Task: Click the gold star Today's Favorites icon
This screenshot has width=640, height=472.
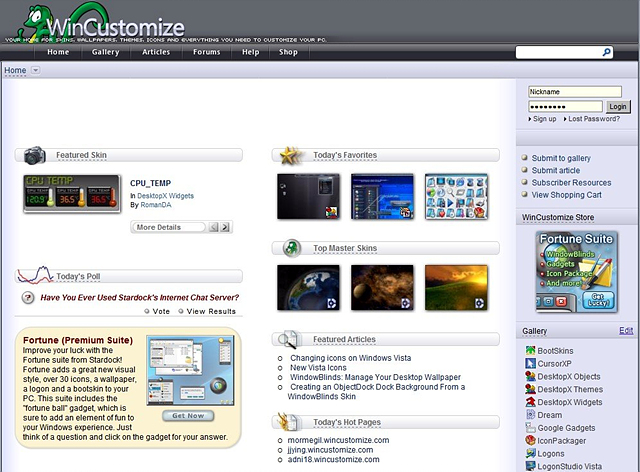Action: click(291, 156)
